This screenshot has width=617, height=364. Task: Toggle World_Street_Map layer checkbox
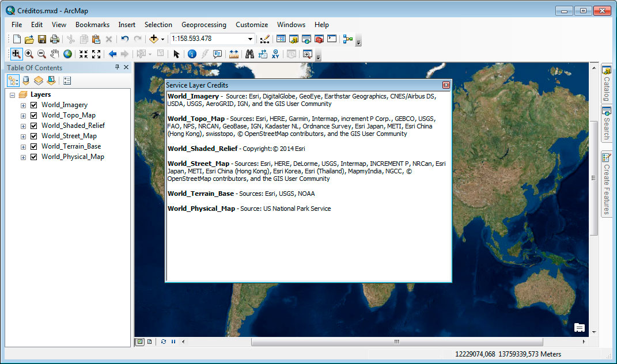click(x=34, y=136)
